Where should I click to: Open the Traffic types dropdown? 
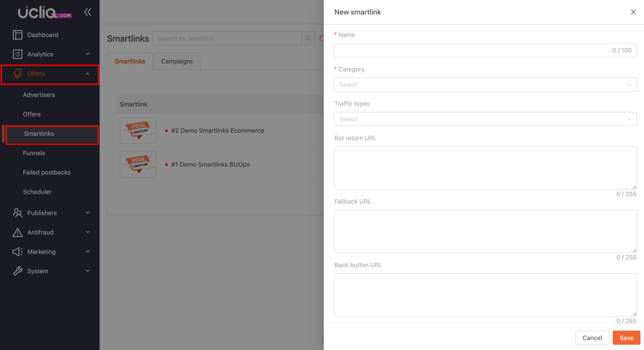click(485, 119)
